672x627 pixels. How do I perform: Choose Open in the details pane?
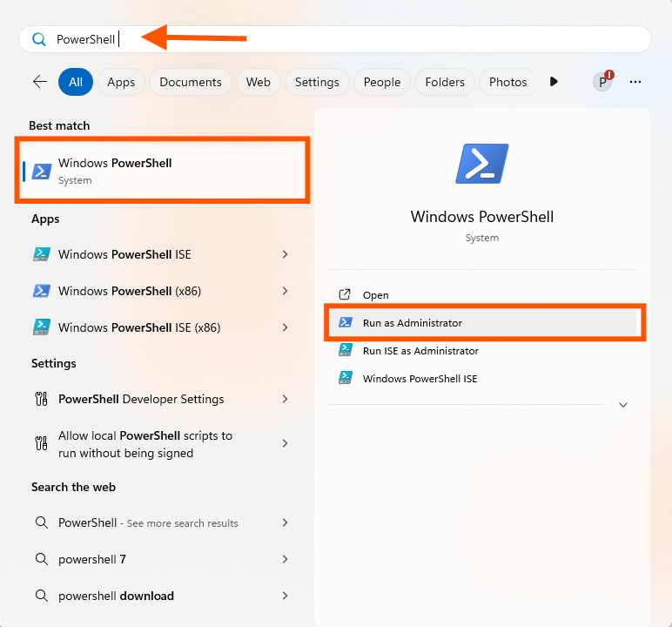(482, 294)
